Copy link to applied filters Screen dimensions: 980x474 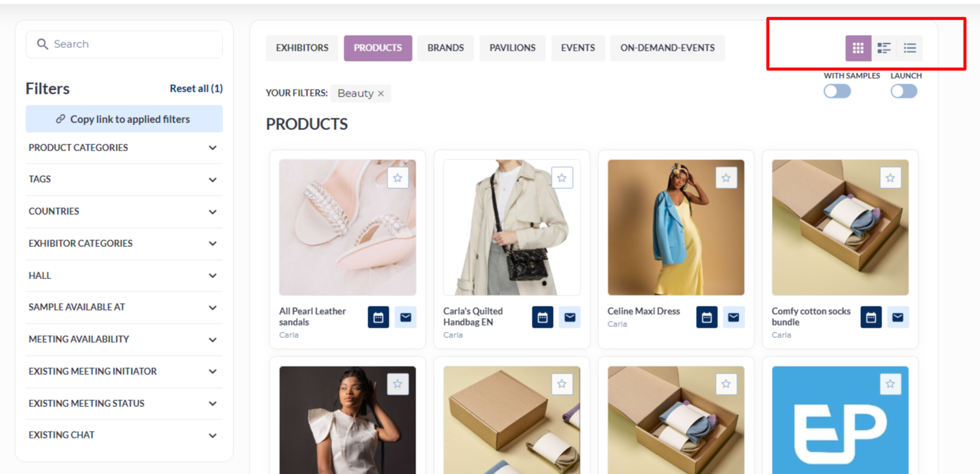point(124,119)
